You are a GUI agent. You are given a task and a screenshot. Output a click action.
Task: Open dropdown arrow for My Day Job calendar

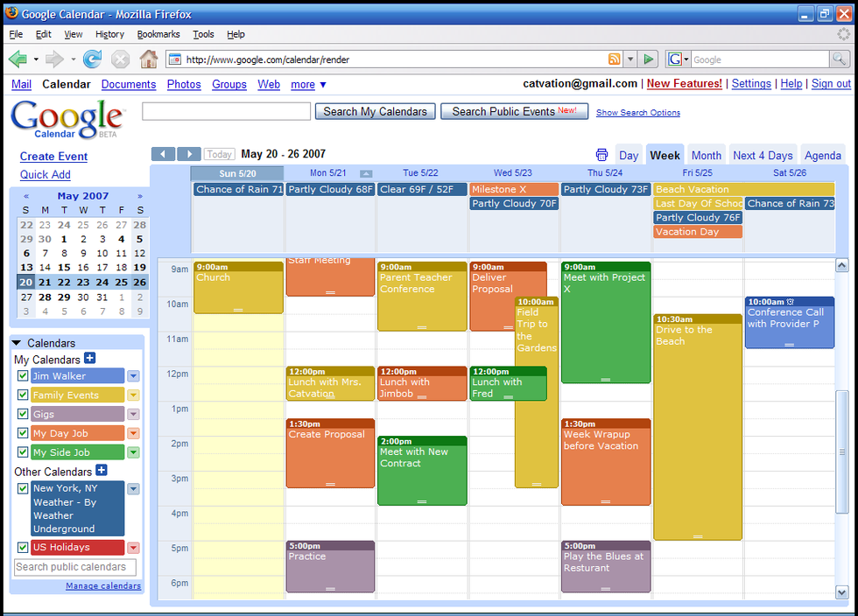pyautogui.click(x=133, y=433)
